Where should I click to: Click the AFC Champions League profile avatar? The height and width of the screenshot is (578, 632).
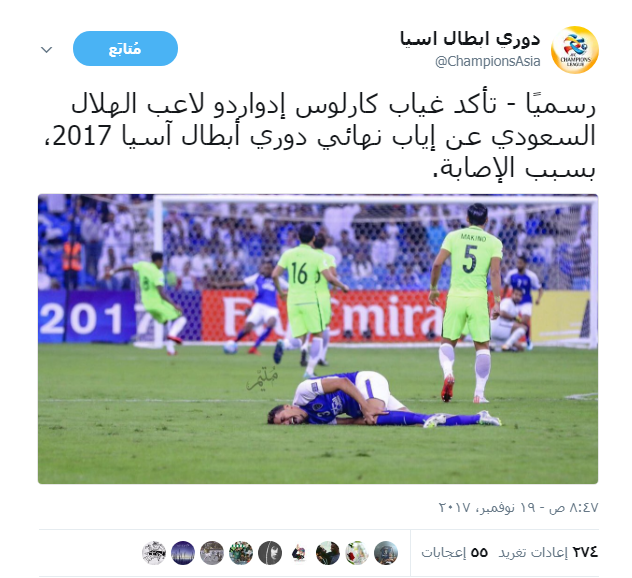(574, 50)
